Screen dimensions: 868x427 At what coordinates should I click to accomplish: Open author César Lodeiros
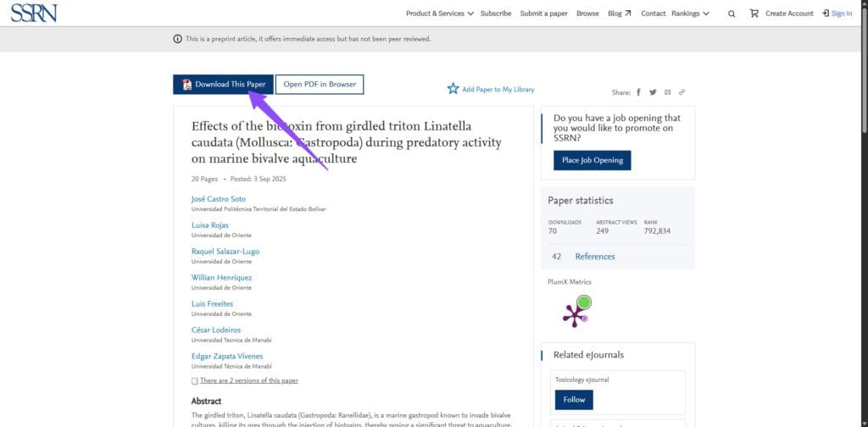click(216, 330)
